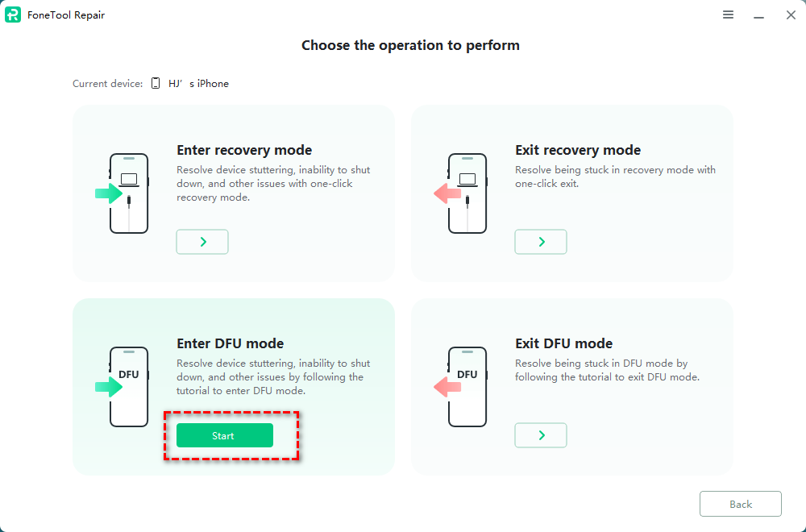Click the FoneTool Repair logo icon
Screen dimensions: 806x532
(13, 15)
